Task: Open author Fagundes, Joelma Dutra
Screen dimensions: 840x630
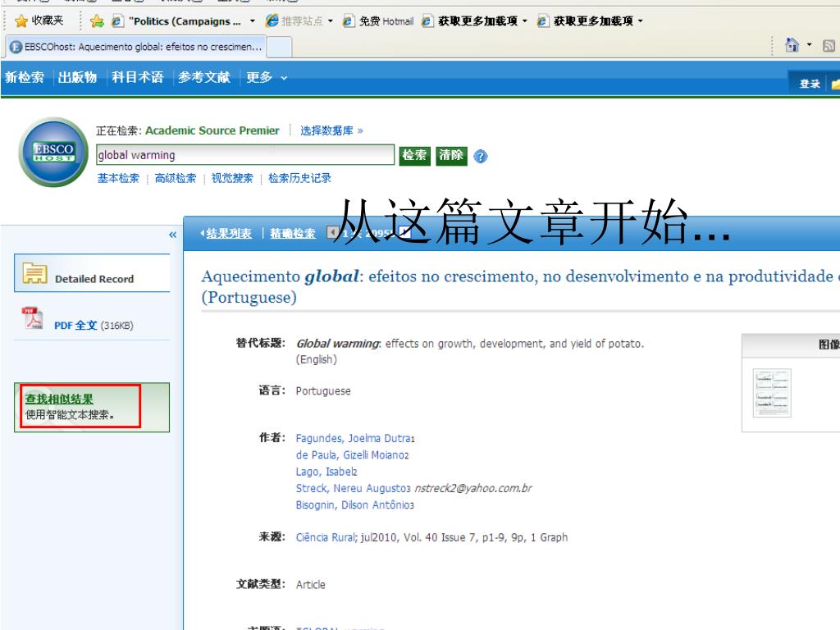Action: (354, 438)
